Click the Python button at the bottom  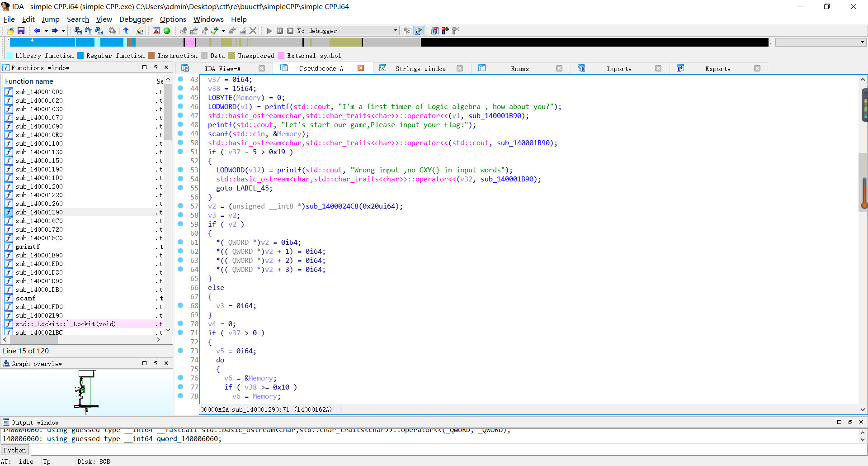point(15,450)
